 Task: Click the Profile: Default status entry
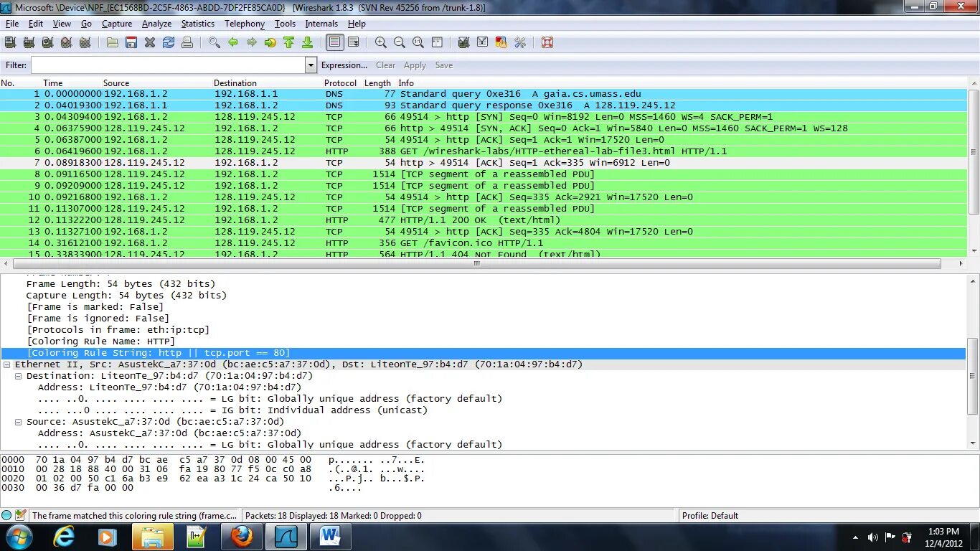click(x=710, y=515)
